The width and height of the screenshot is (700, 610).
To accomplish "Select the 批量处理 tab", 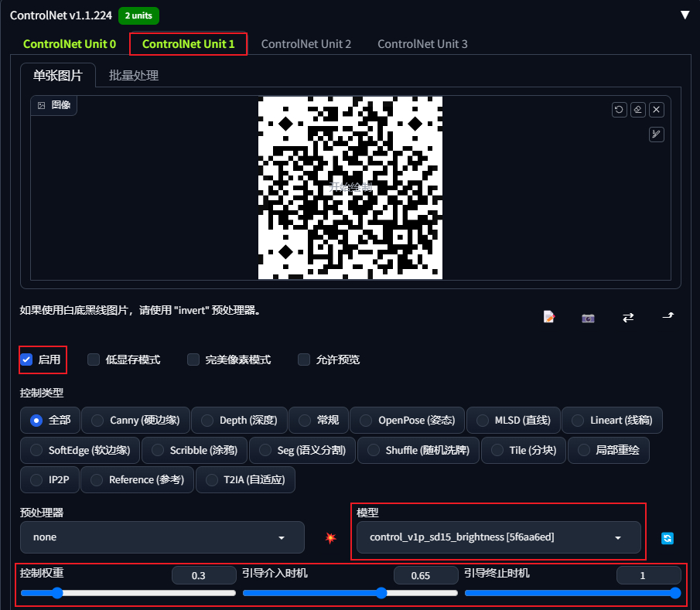I will pos(134,76).
